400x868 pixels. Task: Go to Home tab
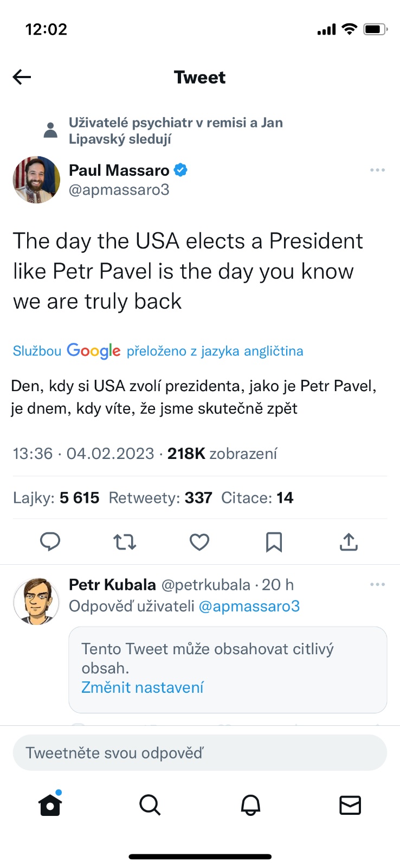pos(50,805)
